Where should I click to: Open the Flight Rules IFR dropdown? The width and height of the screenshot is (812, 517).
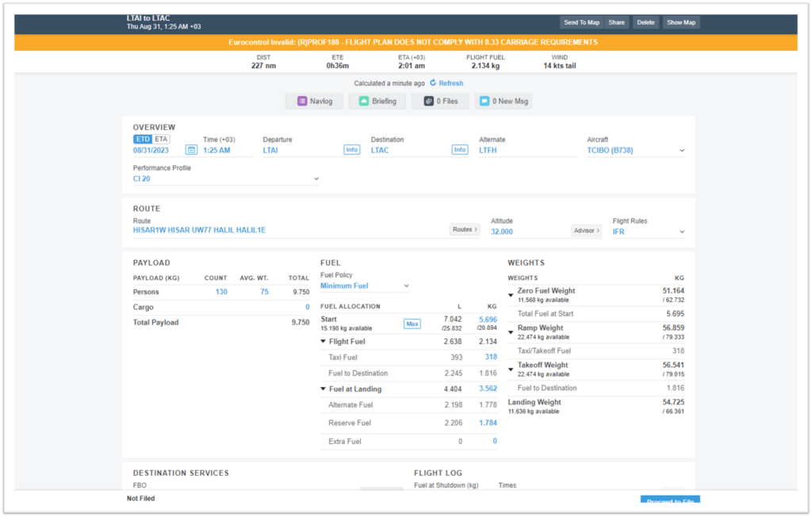tap(649, 232)
